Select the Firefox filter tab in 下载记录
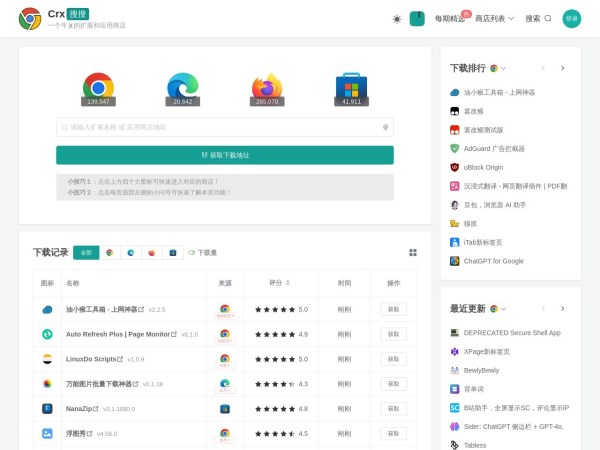Image resolution: width=600 pixels, height=450 pixels. 152,253
